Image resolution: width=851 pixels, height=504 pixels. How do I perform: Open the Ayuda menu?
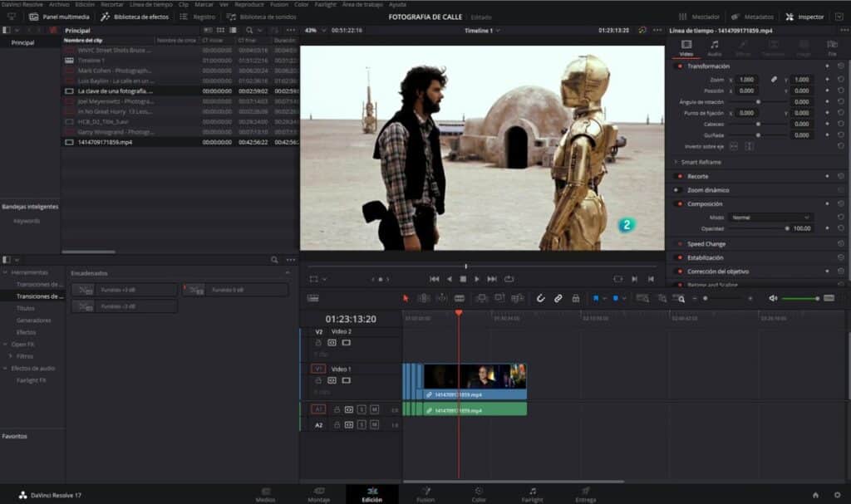click(x=397, y=4)
